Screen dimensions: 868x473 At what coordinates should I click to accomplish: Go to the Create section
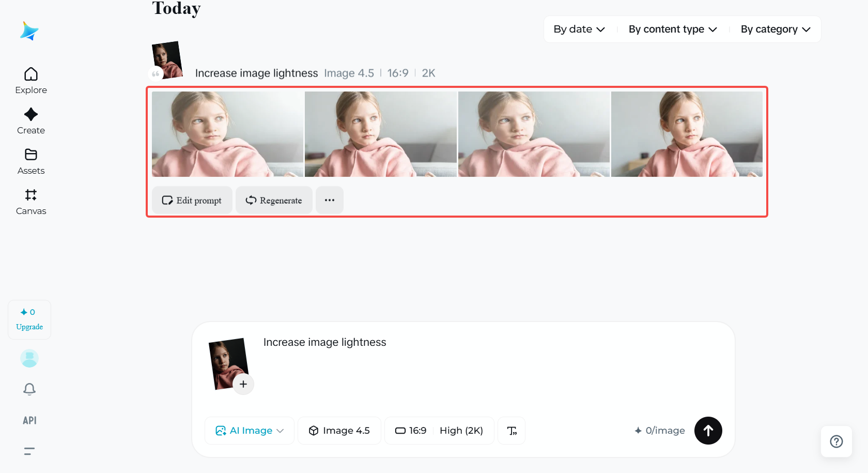[31, 121]
